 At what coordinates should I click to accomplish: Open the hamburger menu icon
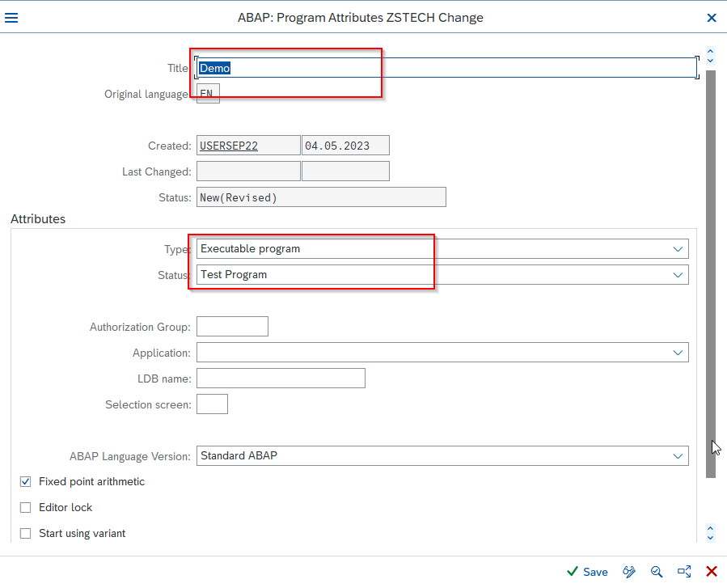coord(11,18)
